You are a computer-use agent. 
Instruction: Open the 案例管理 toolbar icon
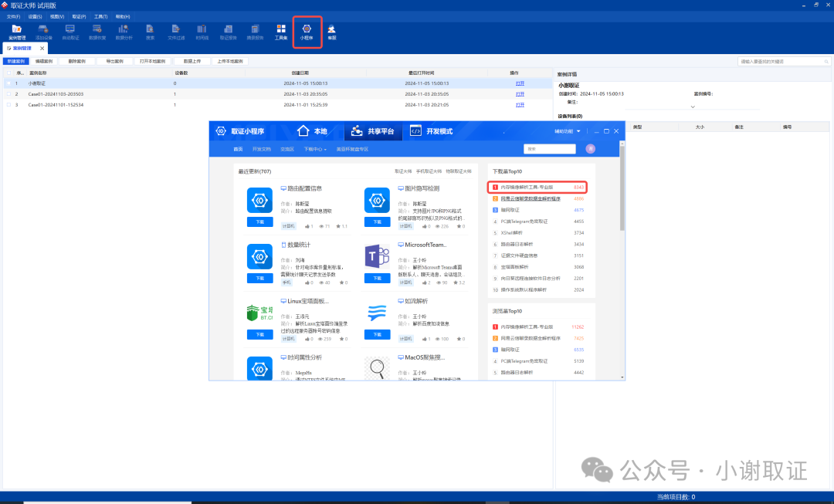(16, 32)
